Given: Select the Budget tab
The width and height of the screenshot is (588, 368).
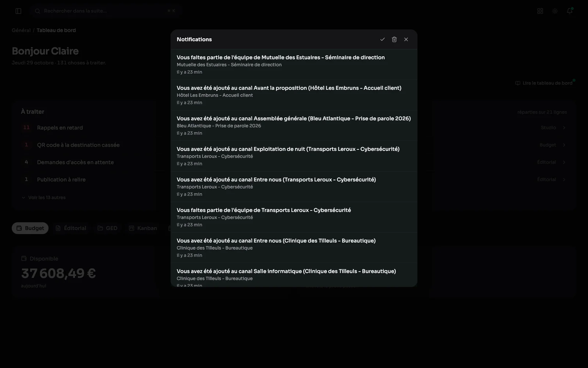Looking at the screenshot, I should [x=30, y=228].
